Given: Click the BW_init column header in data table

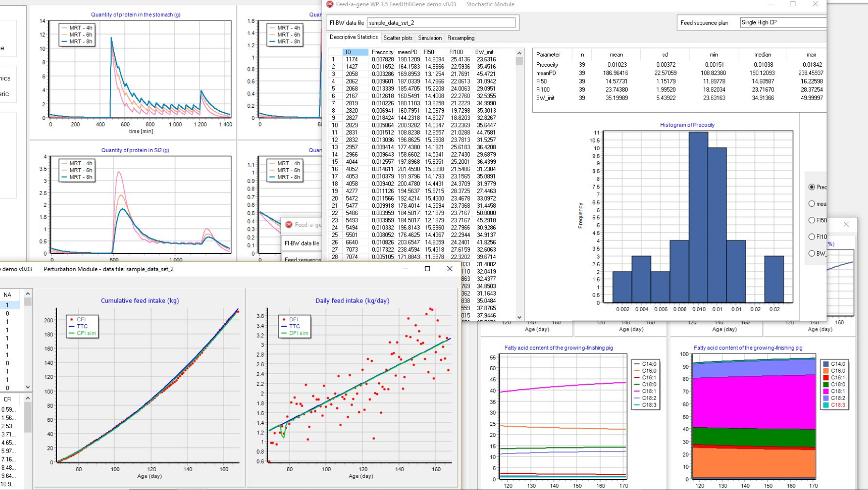Looking at the screenshot, I should (484, 52).
